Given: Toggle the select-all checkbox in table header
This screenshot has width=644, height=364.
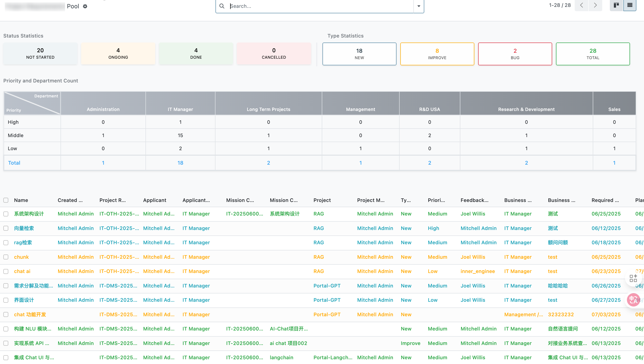Looking at the screenshot, I should coord(6,200).
